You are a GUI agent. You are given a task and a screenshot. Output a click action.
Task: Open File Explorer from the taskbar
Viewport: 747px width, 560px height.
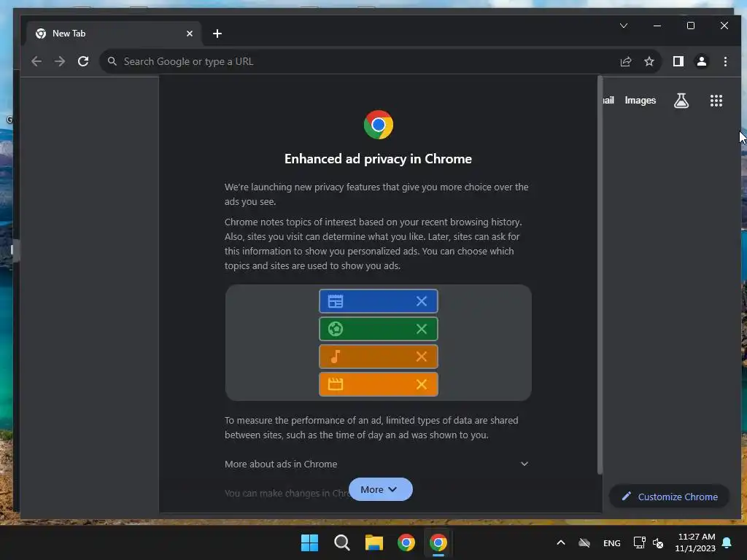tap(374, 542)
